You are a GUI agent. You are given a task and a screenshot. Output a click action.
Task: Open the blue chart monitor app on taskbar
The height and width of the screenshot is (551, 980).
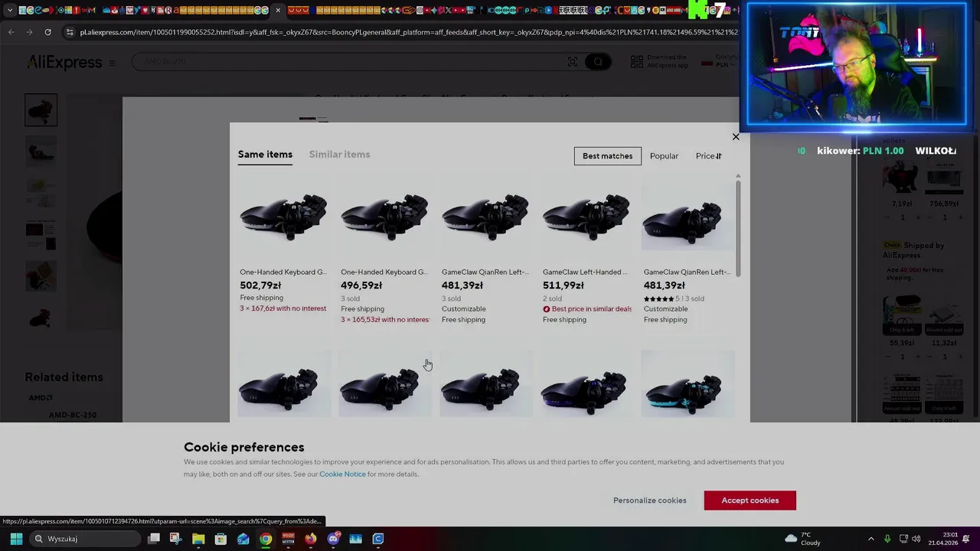coord(355,539)
